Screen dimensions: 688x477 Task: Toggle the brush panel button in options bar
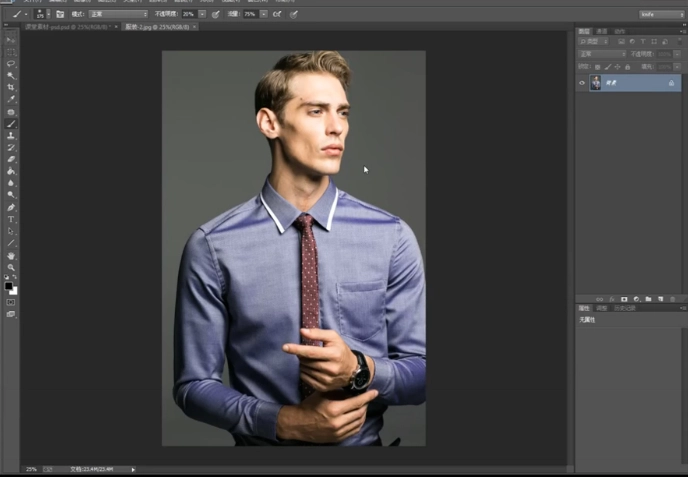[60, 15]
